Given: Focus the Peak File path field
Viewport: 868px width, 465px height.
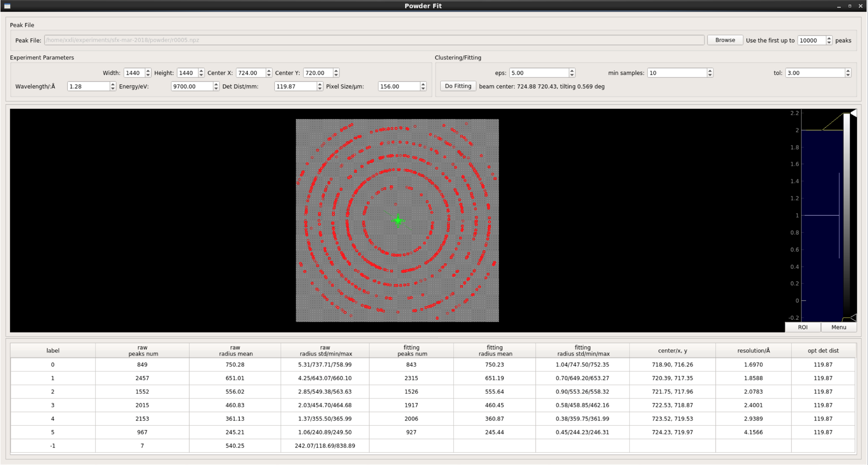Looking at the screenshot, I should (x=374, y=40).
